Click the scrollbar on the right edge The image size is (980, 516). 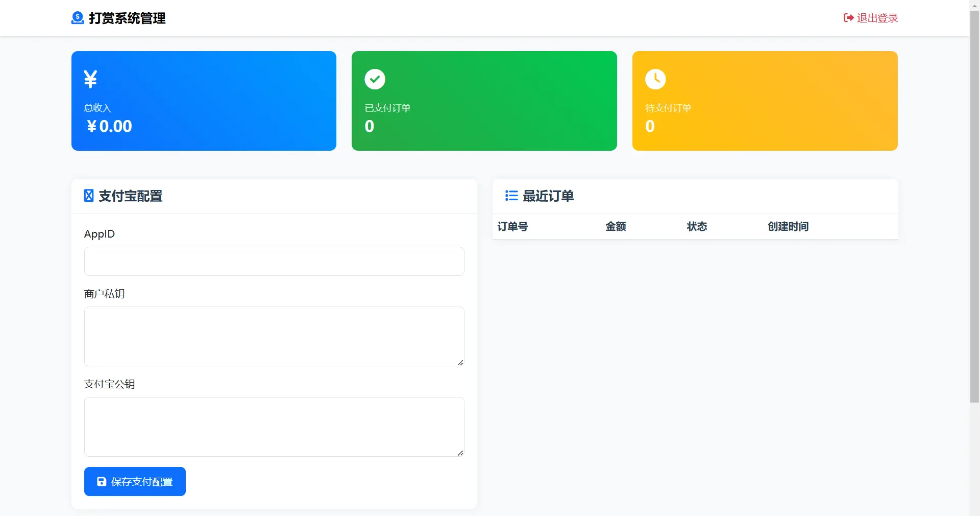point(974,204)
